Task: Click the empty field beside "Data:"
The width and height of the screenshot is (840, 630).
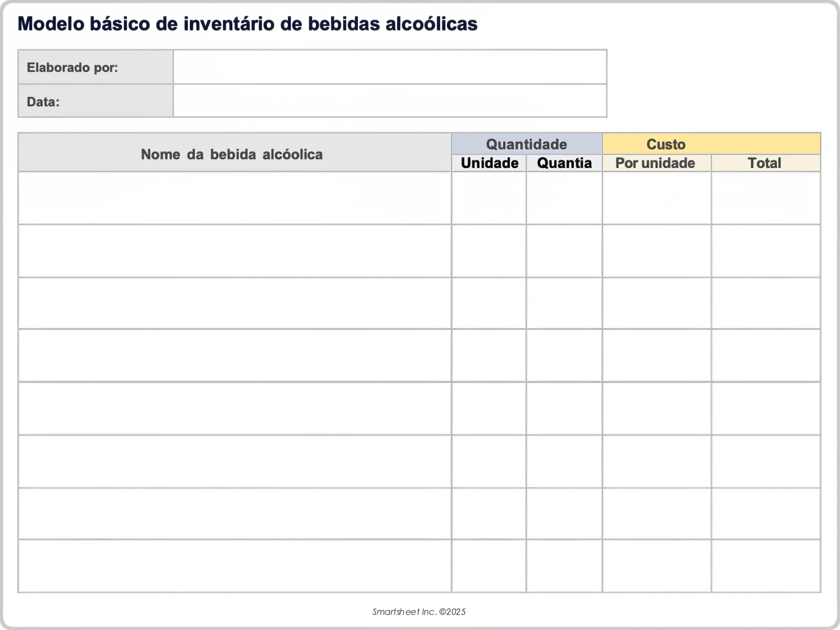Action: tap(389, 101)
